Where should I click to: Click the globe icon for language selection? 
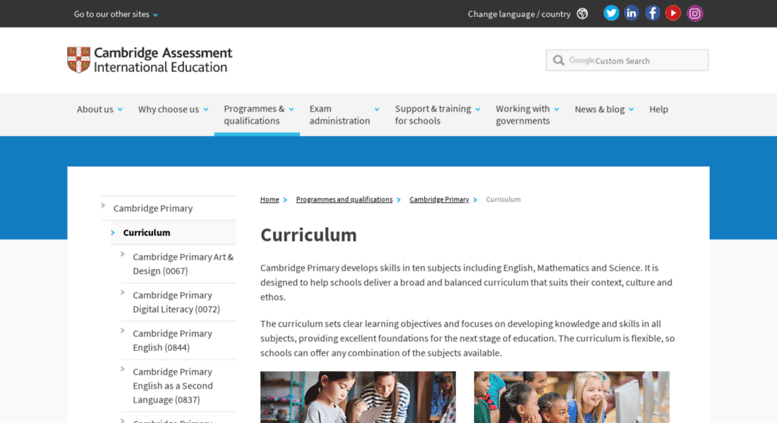[582, 14]
